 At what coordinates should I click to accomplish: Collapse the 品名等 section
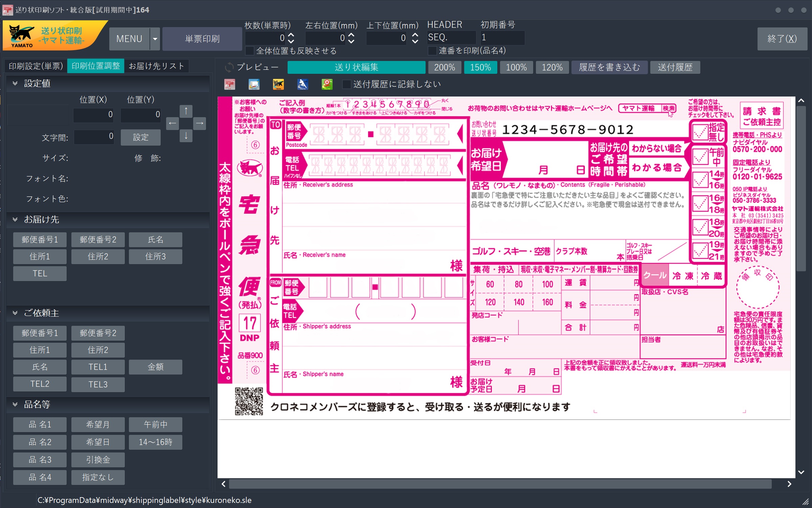15,404
